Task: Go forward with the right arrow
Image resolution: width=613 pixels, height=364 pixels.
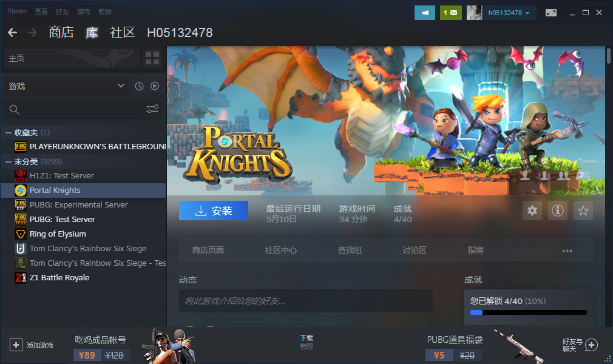Action: click(32, 32)
